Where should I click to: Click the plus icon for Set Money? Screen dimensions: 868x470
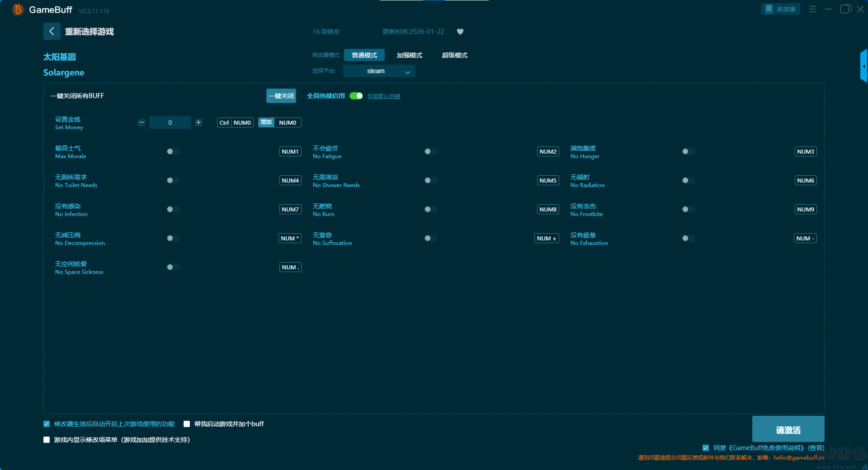coord(198,122)
